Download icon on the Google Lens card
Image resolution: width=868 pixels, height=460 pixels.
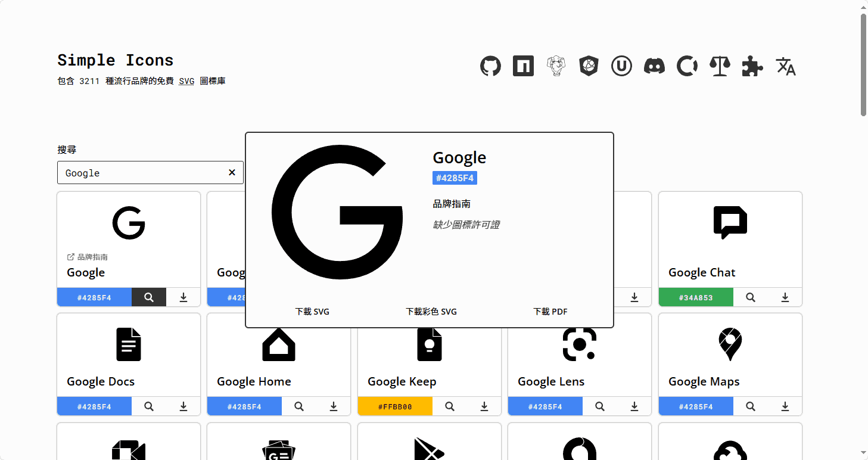tap(634, 406)
